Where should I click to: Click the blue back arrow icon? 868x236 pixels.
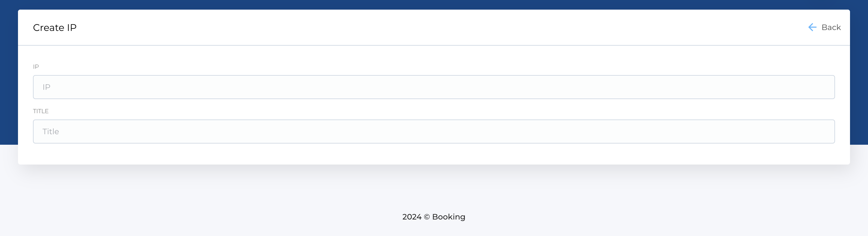(x=812, y=27)
